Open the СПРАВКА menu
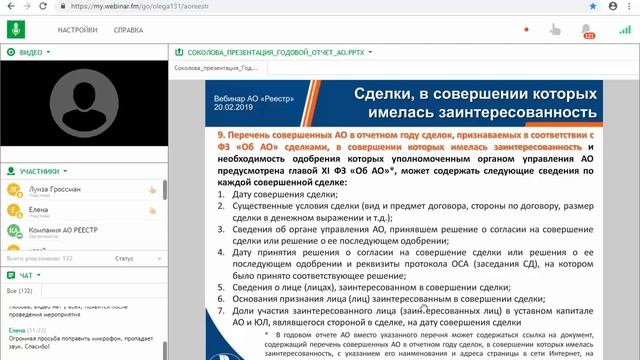 [128, 30]
